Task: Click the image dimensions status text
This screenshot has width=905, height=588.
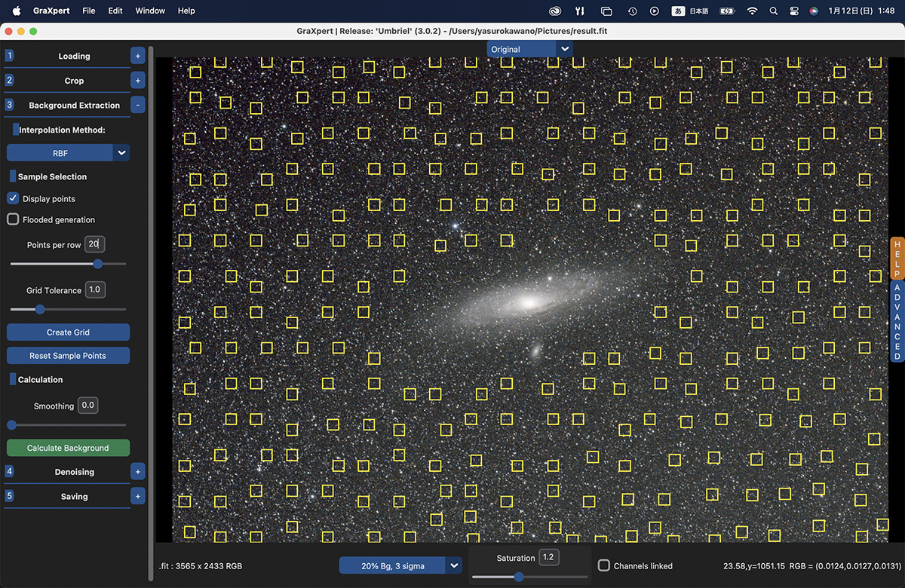Action: (x=201, y=565)
